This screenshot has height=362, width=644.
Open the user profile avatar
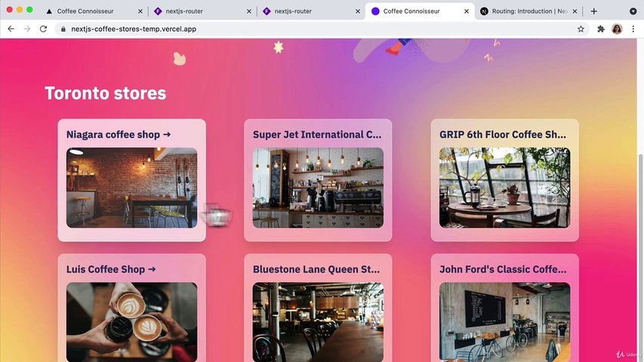coord(617,29)
